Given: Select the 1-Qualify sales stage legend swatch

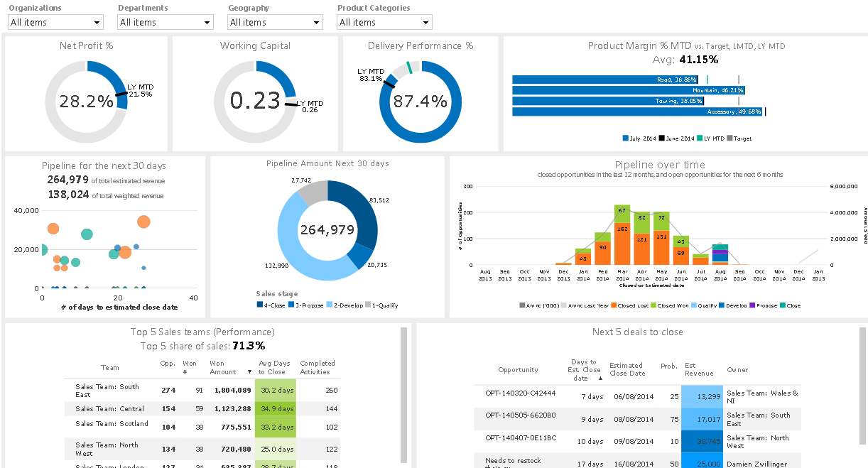Looking at the screenshot, I should coord(368,305).
